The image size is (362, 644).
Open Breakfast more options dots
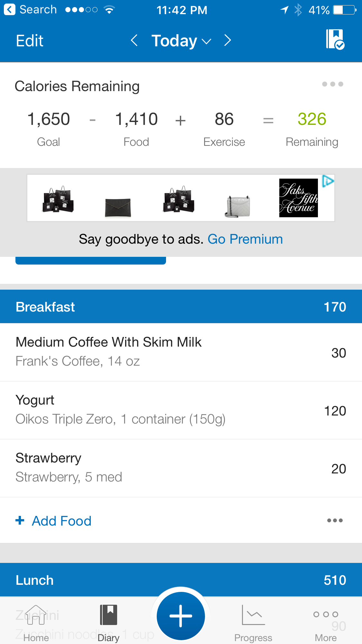pyautogui.click(x=335, y=520)
